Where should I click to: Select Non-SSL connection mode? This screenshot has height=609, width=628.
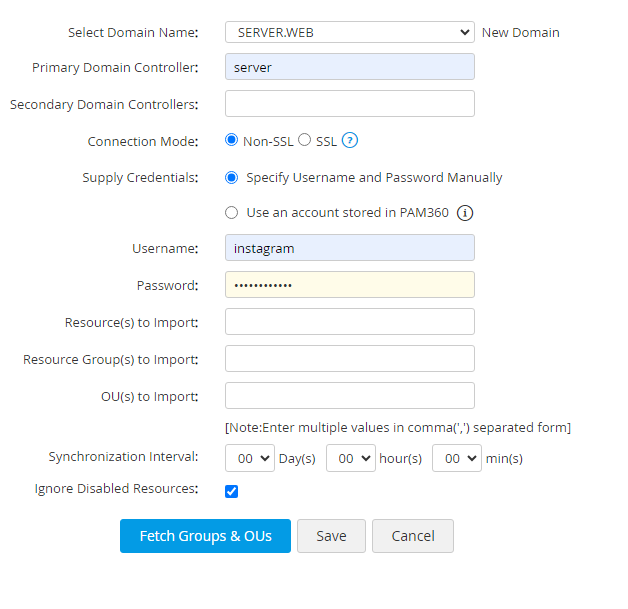[x=232, y=140]
